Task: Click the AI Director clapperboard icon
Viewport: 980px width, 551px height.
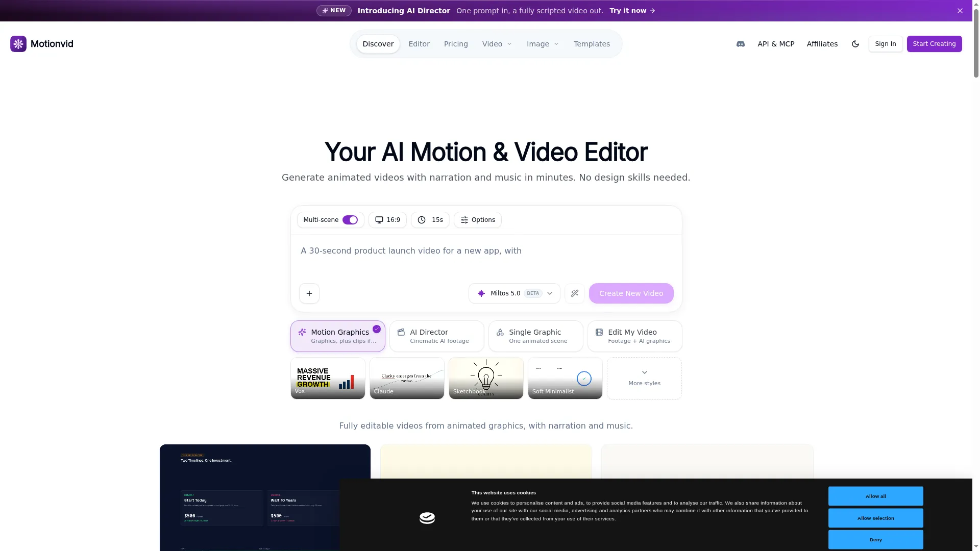Action: (401, 332)
